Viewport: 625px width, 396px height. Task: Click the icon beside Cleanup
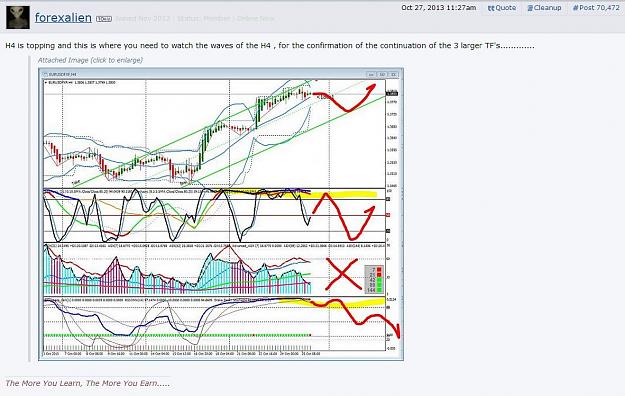pos(530,8)
